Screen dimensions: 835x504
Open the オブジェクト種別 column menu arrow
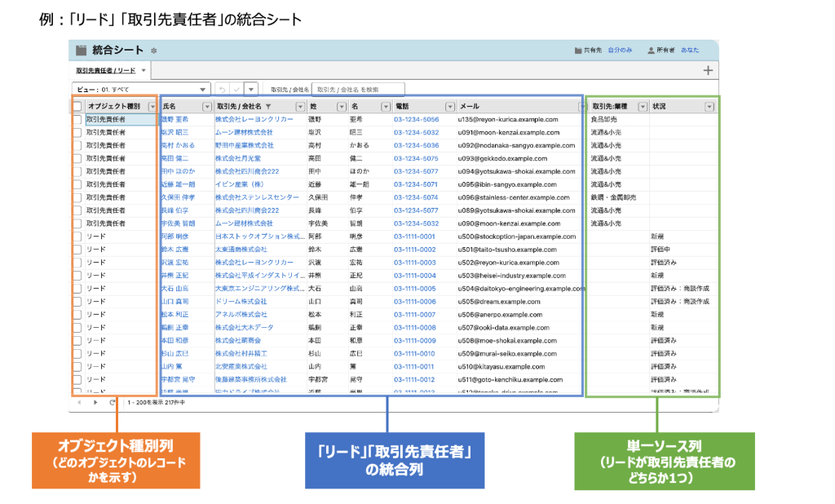point(152,107)
